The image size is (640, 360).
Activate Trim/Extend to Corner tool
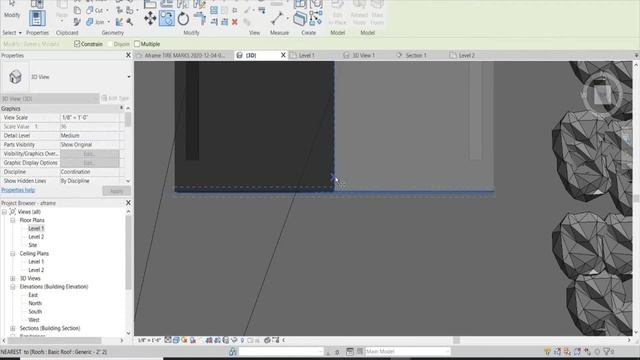pyautogui.click(x=200, y=18)
